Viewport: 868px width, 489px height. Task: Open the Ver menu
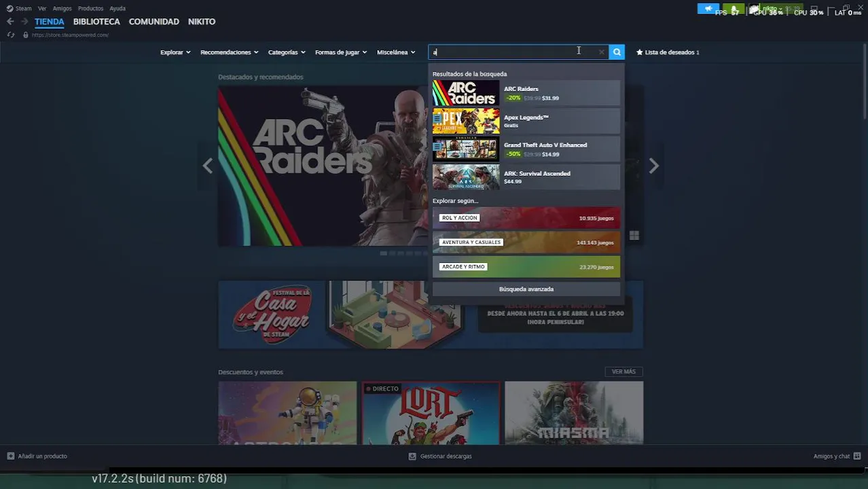[x=42, y=9]
